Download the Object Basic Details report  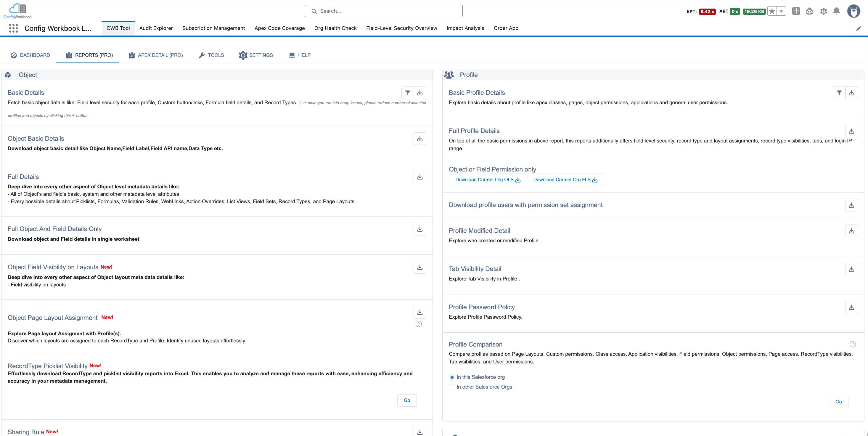(x=420, y=139)
